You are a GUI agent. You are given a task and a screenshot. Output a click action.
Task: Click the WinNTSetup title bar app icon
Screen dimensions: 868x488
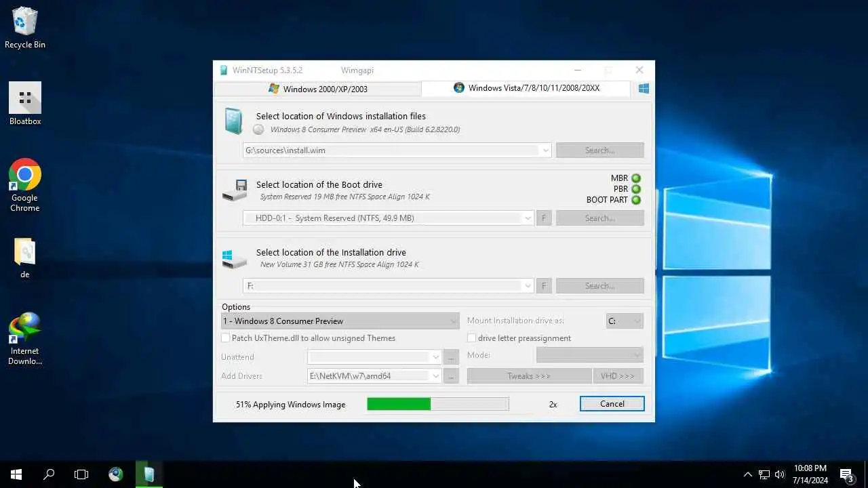tap(224, 70)
